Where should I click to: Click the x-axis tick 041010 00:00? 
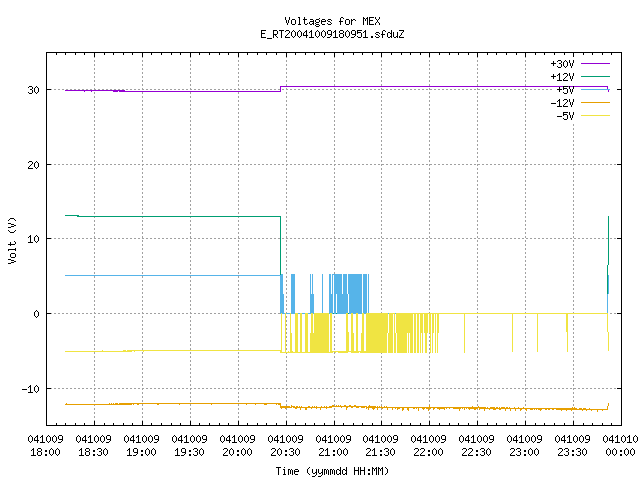[620, 446]
